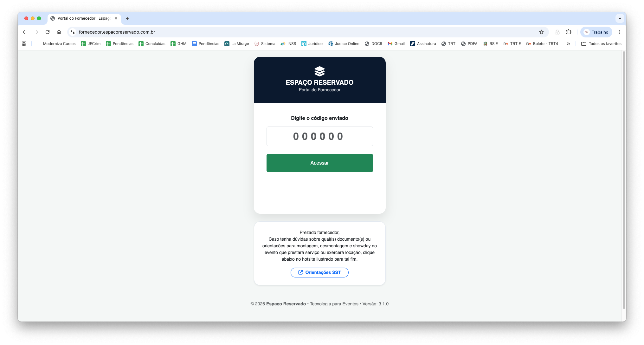Open the Judice Online bookmark
This screenshot has height=345, width=644.
[x=344, y=44]
